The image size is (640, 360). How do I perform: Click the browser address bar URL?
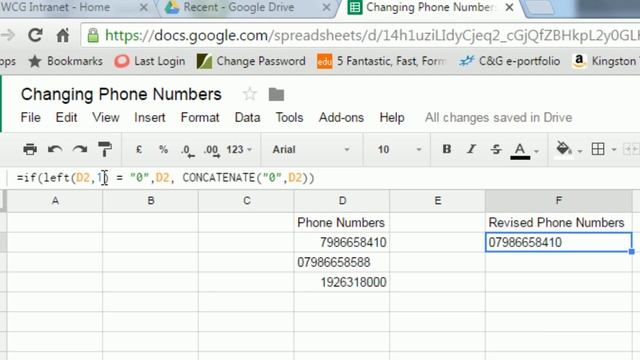coord(371,36)
